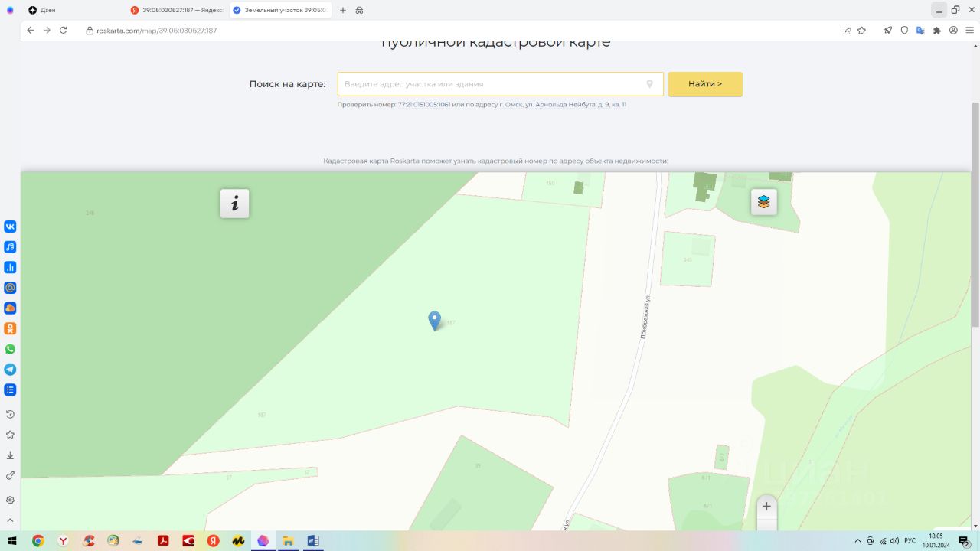Switch to 39:05:030527:187 Яндекс tab

(176, 10)
